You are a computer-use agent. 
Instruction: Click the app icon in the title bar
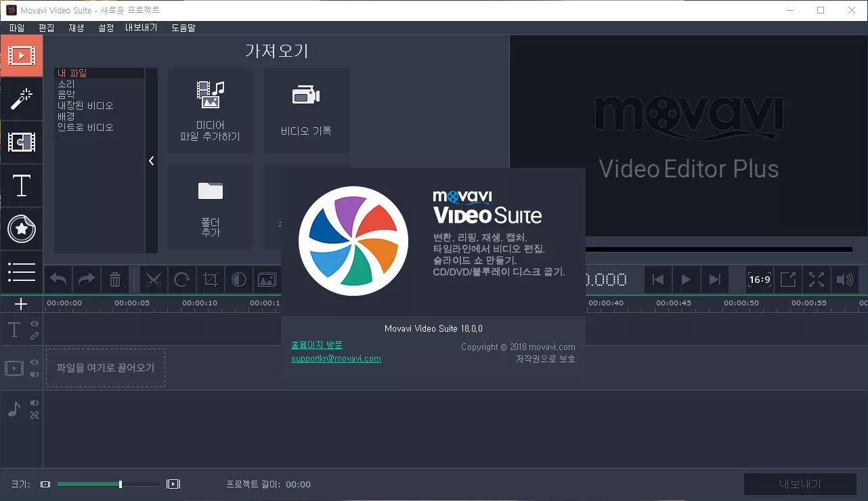[10, 10]
